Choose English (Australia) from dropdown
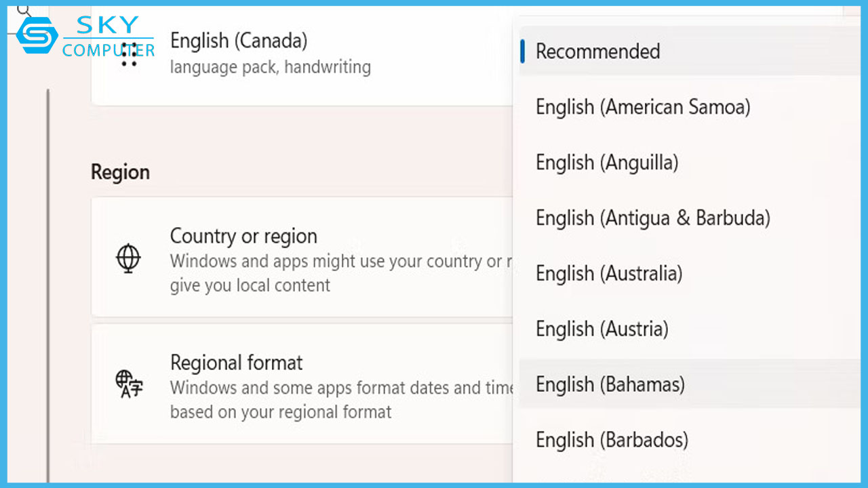The height and width of the screenshot is (488, 868). [x=608, y=274]
